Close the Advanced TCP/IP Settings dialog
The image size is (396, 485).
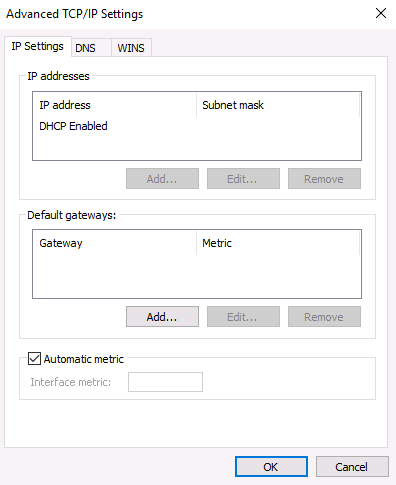pos(381,14)
